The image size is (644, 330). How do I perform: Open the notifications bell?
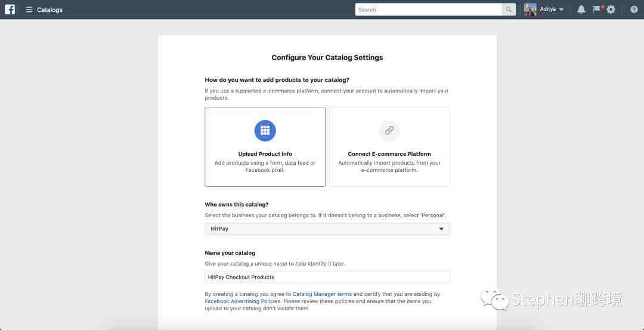tap(581, 10)
